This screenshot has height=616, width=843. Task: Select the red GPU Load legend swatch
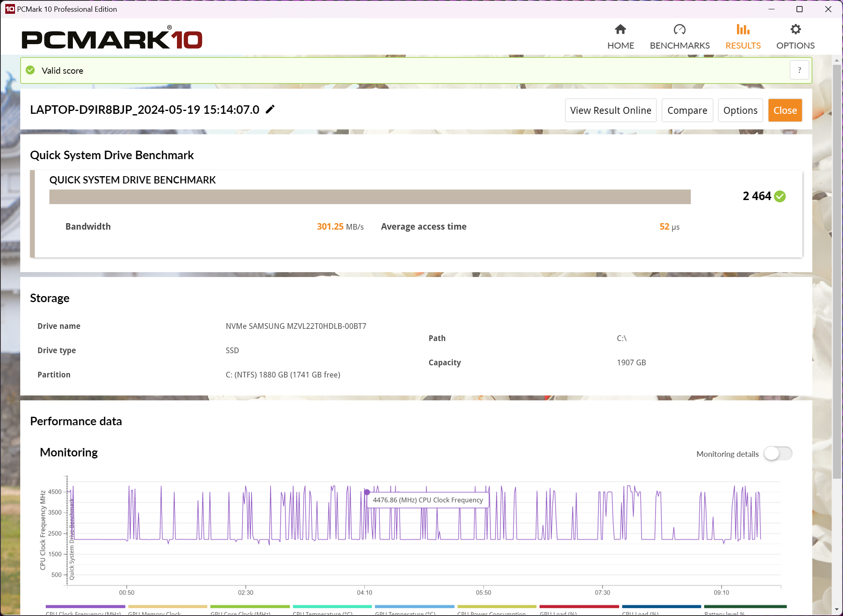tap(579, 606)
